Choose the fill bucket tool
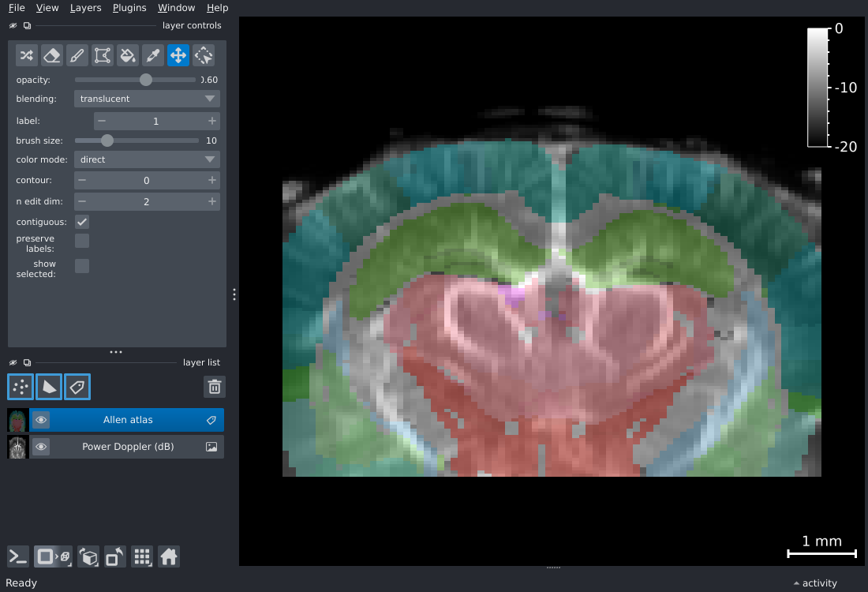The width and height of the screenshot is (868, 592). (128, 55)
